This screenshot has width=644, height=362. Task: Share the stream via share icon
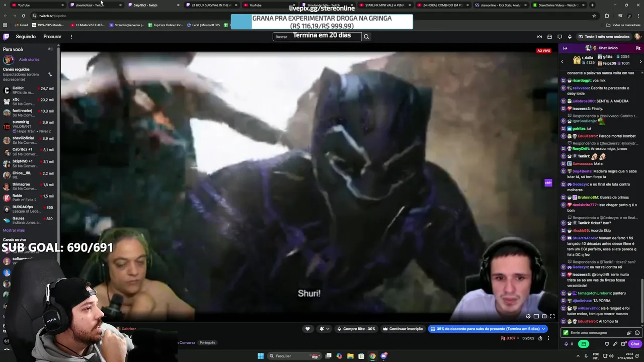540,338
